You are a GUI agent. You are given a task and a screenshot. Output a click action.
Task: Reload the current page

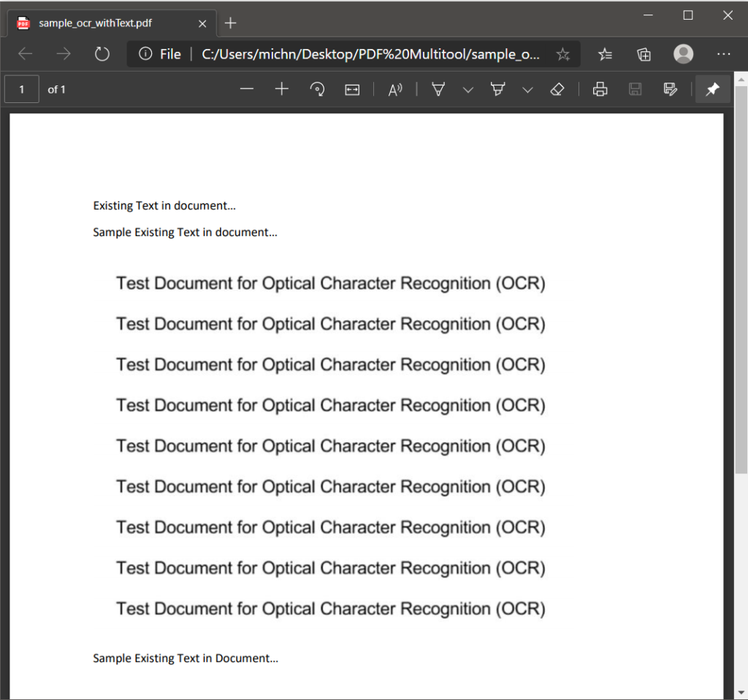pyautogui.click(x=102, y=54)
